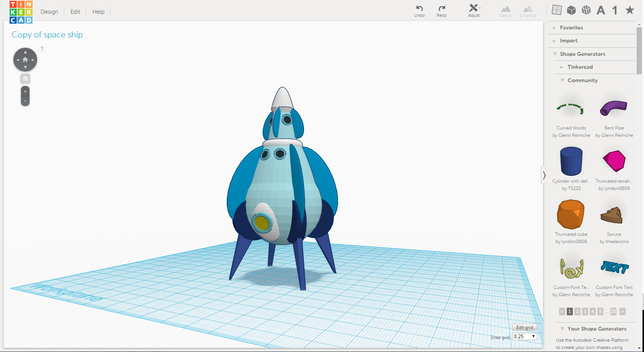Rotate view up with top arrow
Viewport: 644px width, 352px height.
pyautogui.click(x=25, y=52)
